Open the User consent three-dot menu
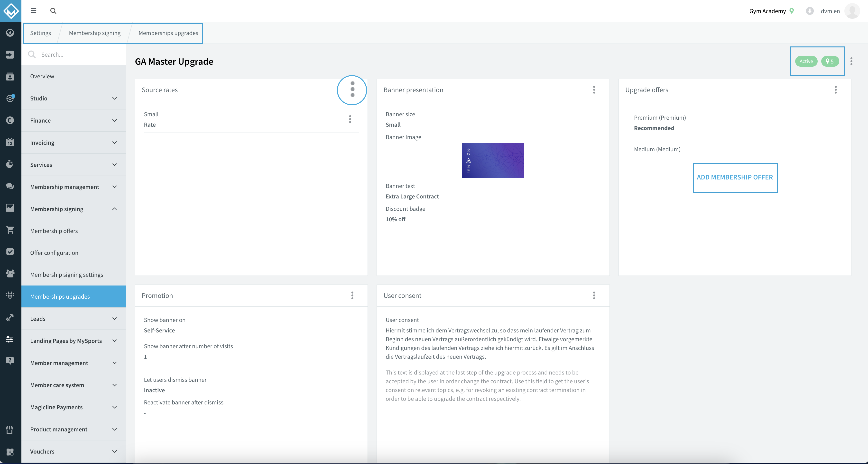Image resolution: width=868 pixels, height=464 pixels. pyautogui.click(x=594, y=295)
